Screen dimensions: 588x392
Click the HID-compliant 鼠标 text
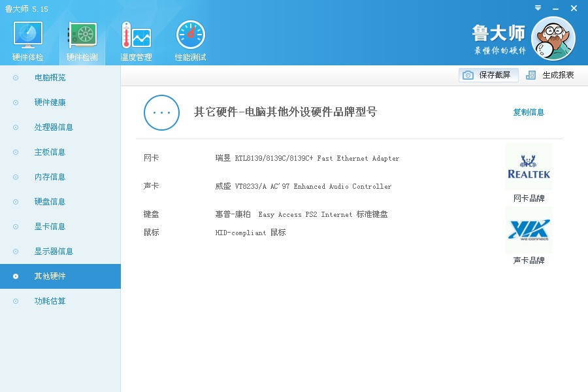tap(250, 233)
